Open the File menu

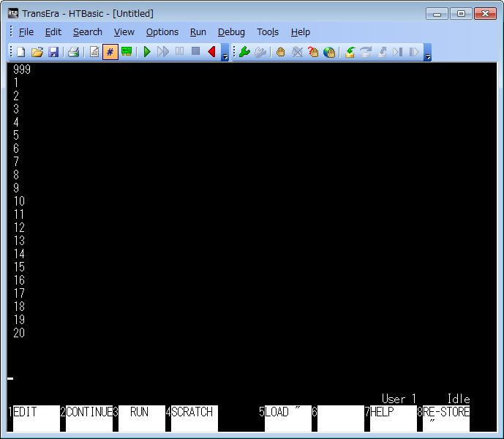(26, 32)
